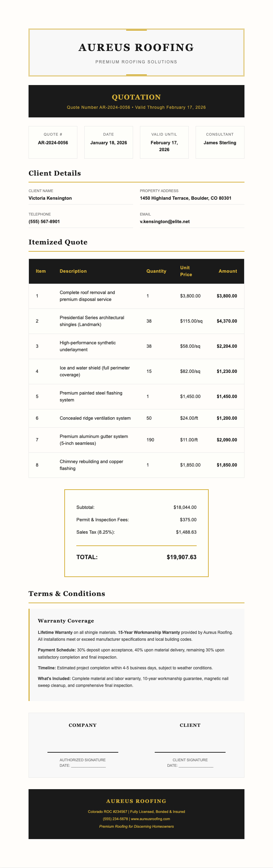Click consultant name James Sterling

click(220, 143)
